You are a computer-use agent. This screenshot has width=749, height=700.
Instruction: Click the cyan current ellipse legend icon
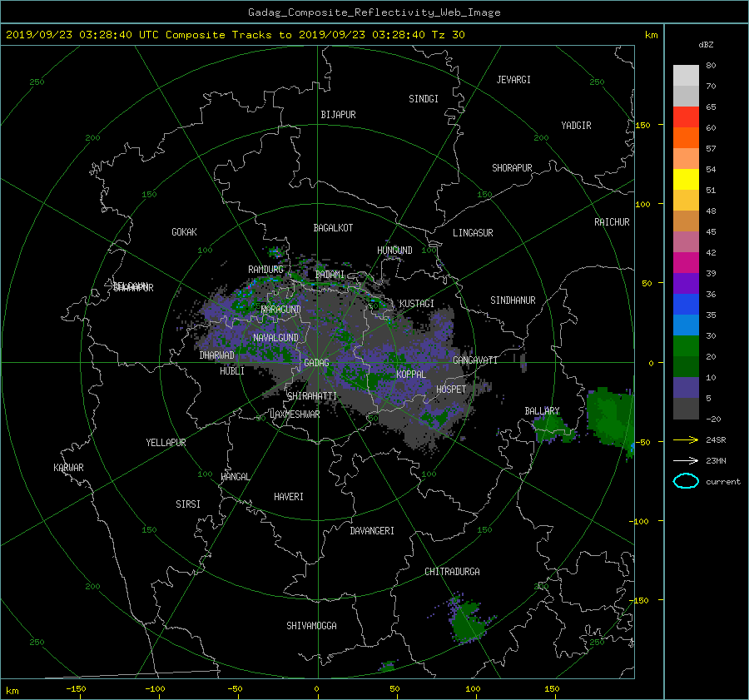click(x=686, y=481)
